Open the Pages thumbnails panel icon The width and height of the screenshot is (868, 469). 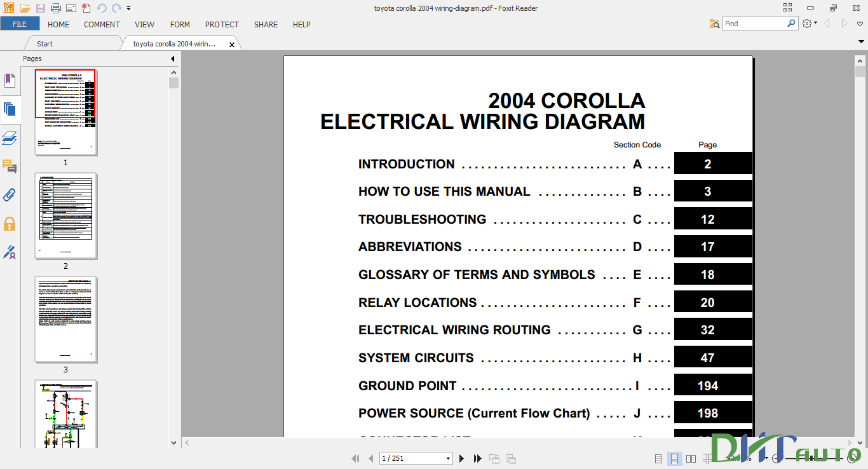(10, 109)
